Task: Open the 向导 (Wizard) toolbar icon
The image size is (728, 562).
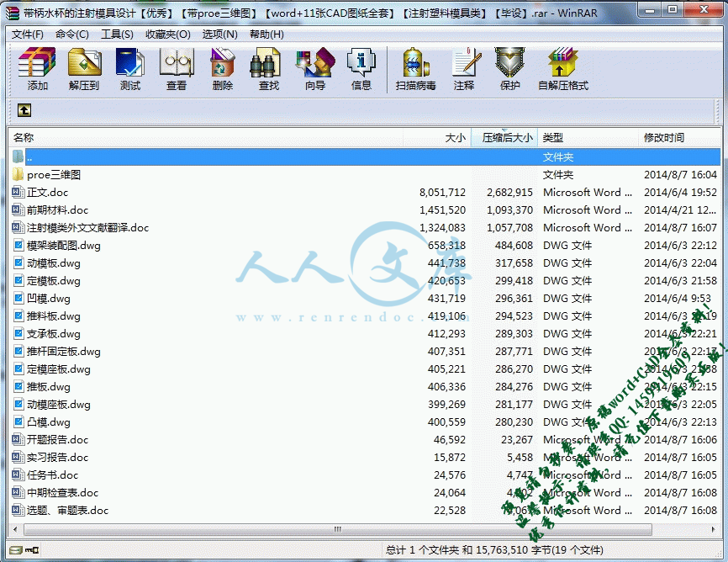Action: pyautogui.click(x=314, y=61)
